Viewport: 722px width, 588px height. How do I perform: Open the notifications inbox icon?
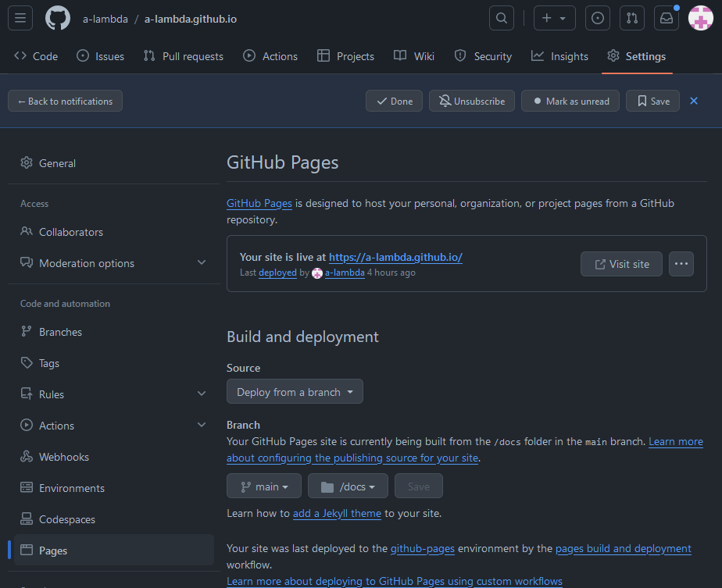(667, 18)
